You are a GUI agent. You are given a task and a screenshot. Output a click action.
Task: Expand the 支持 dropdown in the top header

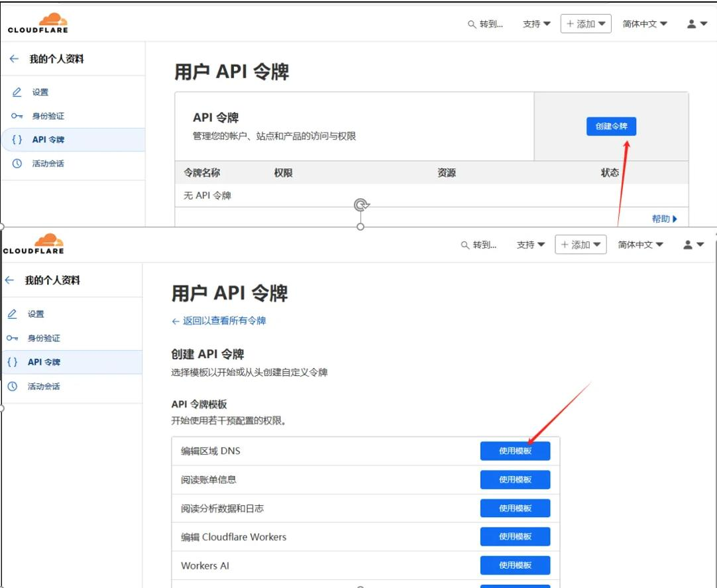point(536,24)
